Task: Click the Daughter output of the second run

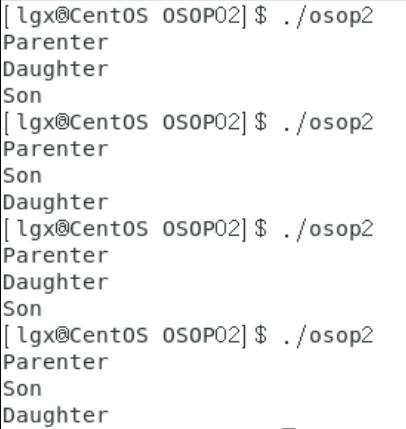Action: (56, 203)
